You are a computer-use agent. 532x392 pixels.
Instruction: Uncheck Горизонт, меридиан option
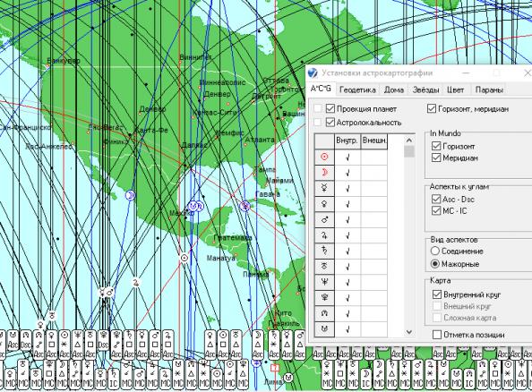pos(432,109)
